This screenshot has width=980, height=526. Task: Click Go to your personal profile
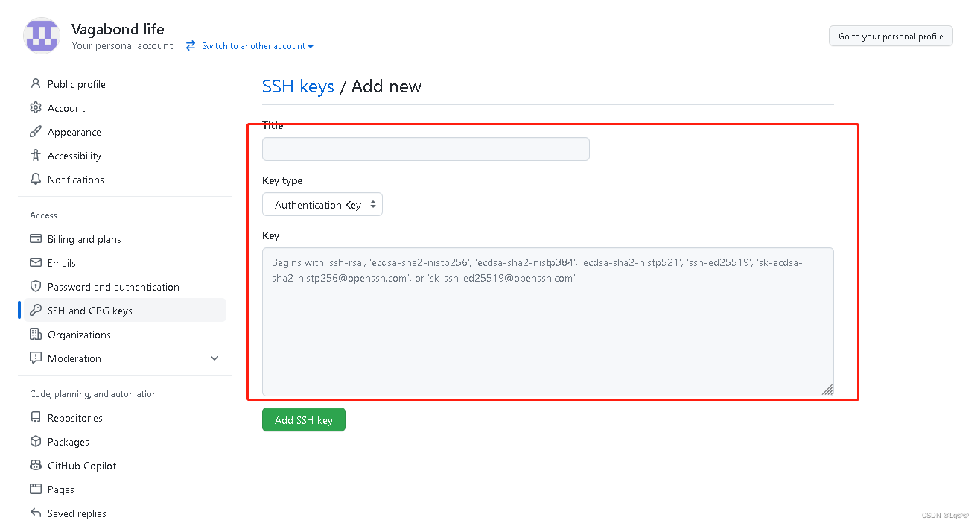coord(891,36)
